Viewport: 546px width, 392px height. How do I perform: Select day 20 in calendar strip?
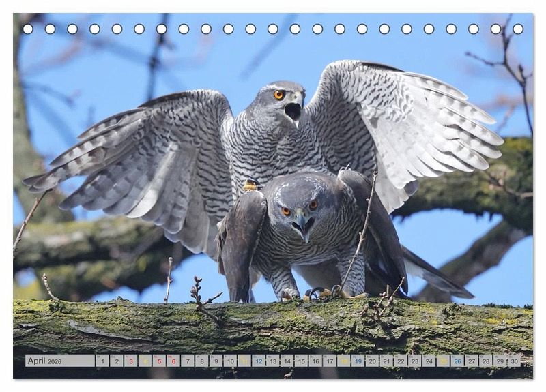[372, 361]
